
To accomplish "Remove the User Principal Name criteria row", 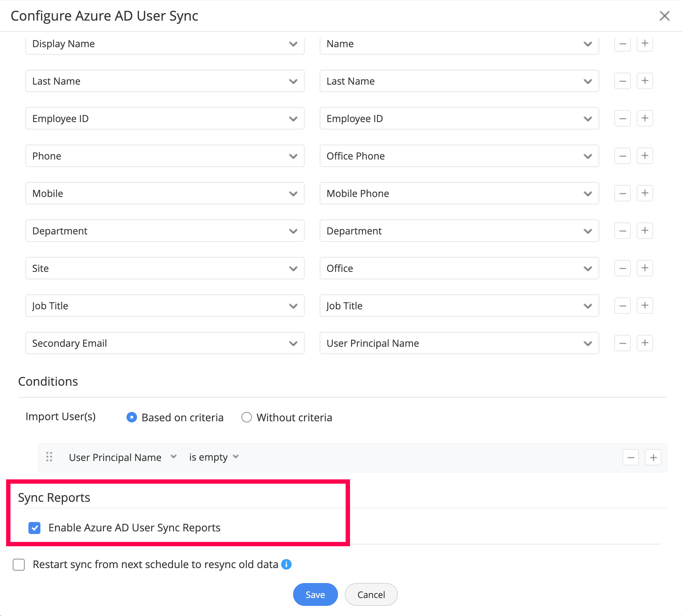I will click(631, 458).
